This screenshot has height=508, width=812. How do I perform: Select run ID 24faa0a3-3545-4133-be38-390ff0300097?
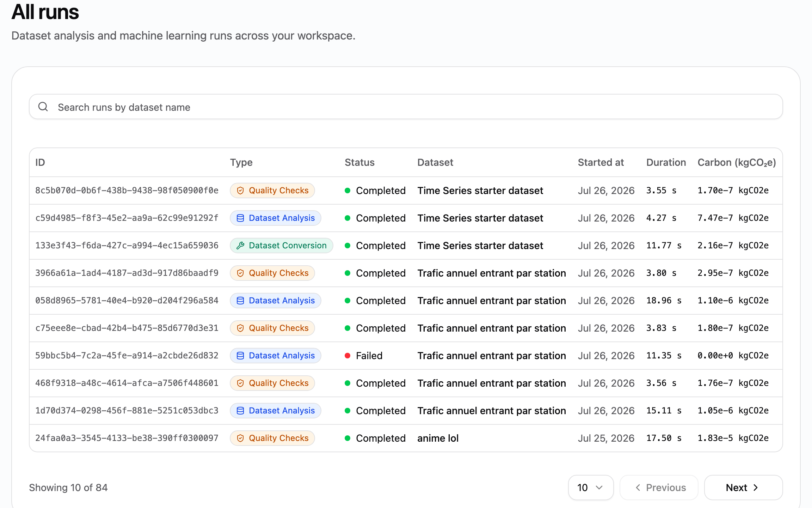pyautogui.click(x=127, y=438)
